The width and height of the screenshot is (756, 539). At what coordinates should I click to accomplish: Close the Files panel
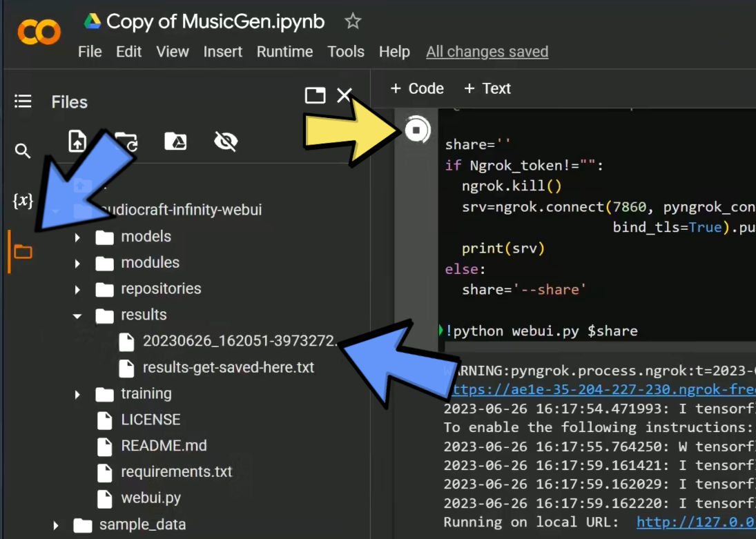pyautogui.click(x=344, y=95)
